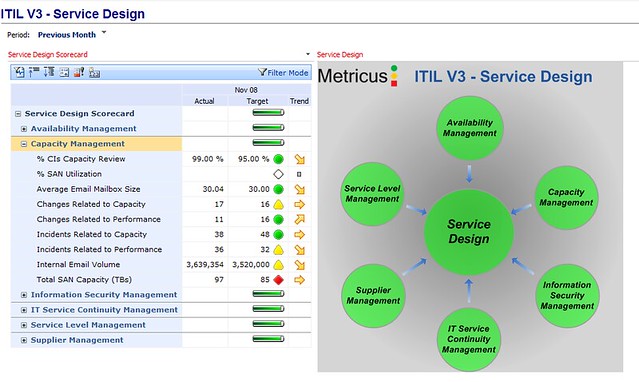Screen dimensions: 639x382
Task: Click the fourth scorecard toolbar icon
Action: (x=64, y=73)
